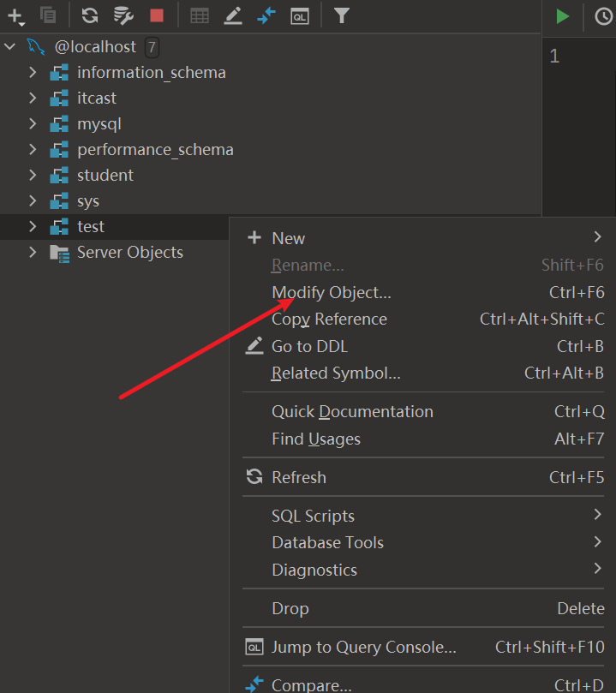The height and width of the screenshot is (693, 616).
Task: Open Data Source Properties wrench icon
Action: point(123,15)
